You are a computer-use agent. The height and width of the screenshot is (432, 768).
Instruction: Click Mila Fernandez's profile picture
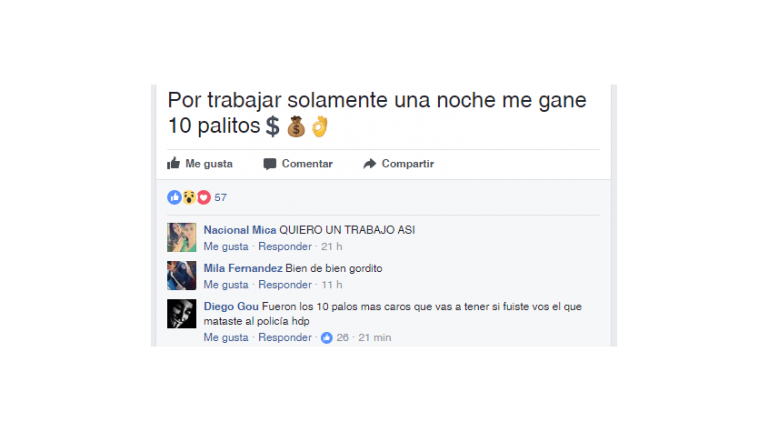coord(182,275)
